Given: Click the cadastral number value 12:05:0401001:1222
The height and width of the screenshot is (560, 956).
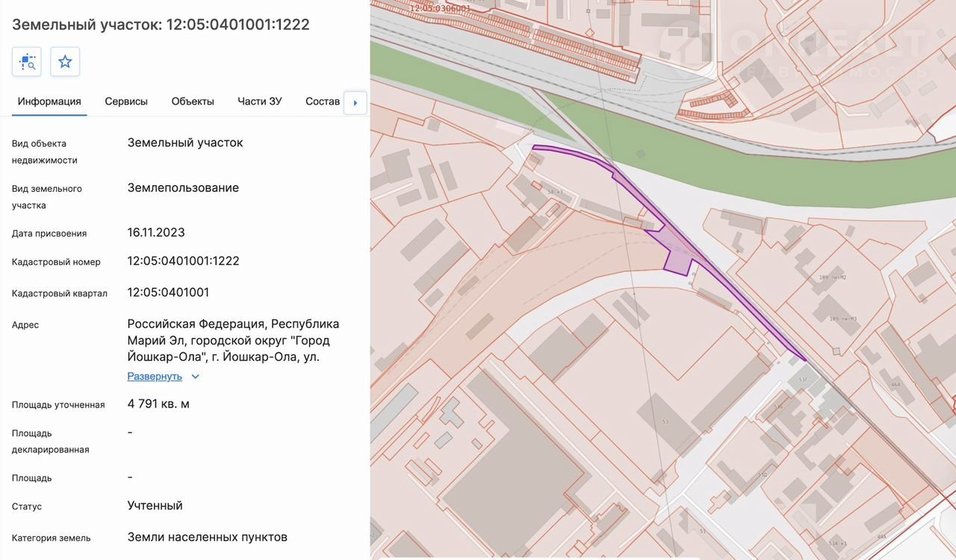Looking at the screenshot, I should 184,261.
